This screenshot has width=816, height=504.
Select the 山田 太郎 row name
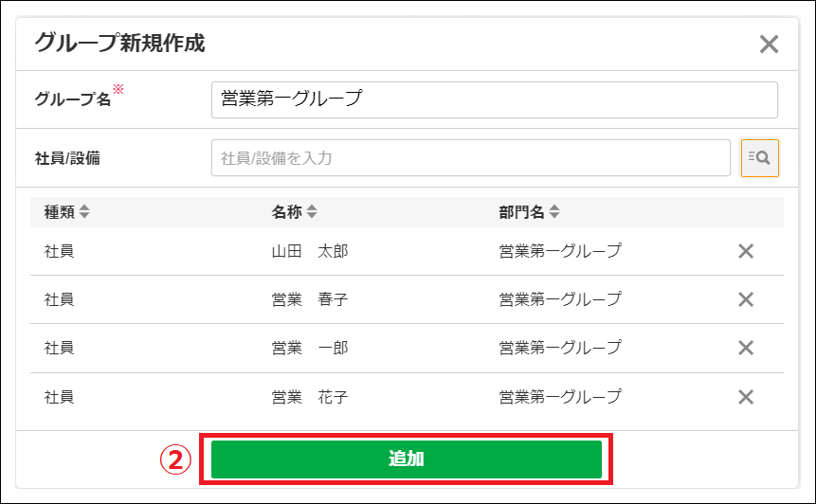(310, 251)
